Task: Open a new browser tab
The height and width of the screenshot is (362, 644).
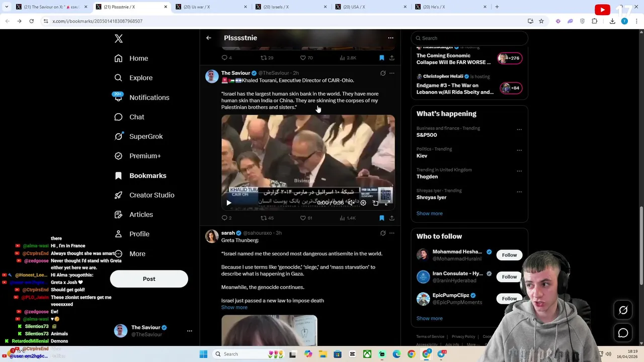Action: click(497, 7)
